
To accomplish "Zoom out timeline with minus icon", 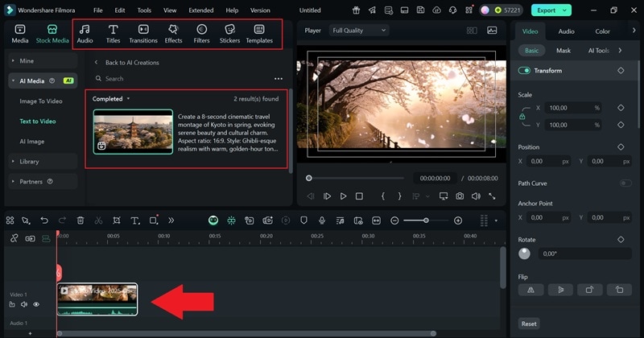I will [x=394, y=221].
